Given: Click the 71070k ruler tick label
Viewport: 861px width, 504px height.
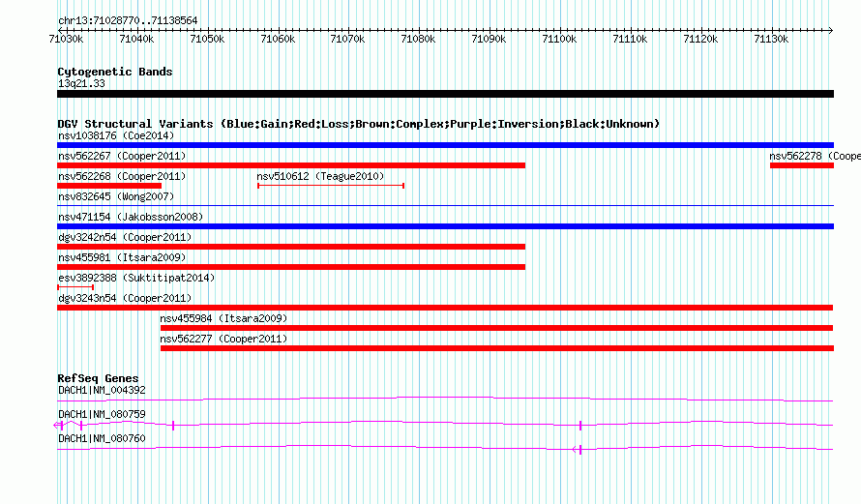Looking at the screenshot, I should coord(347,40).
